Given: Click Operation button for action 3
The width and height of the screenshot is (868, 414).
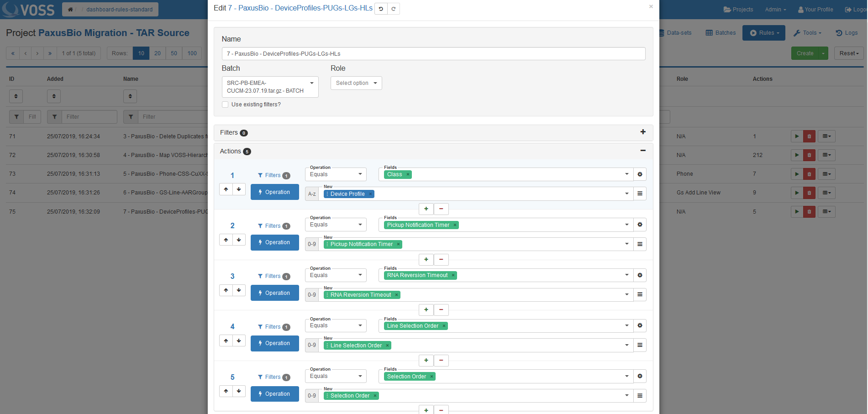Looking at the screenshot, I should coord(274,293).
